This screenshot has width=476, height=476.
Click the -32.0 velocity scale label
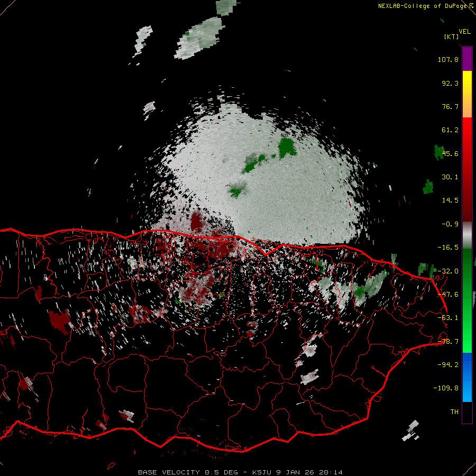448,271
